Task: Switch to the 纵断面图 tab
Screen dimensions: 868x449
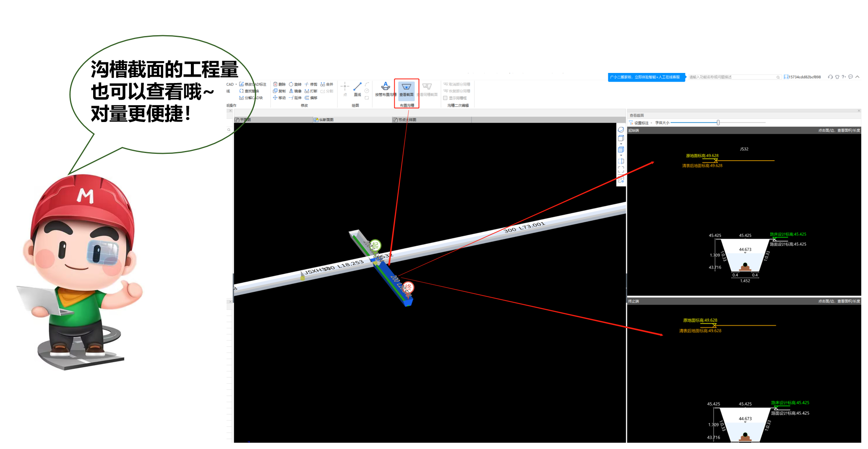Action: 326,120
